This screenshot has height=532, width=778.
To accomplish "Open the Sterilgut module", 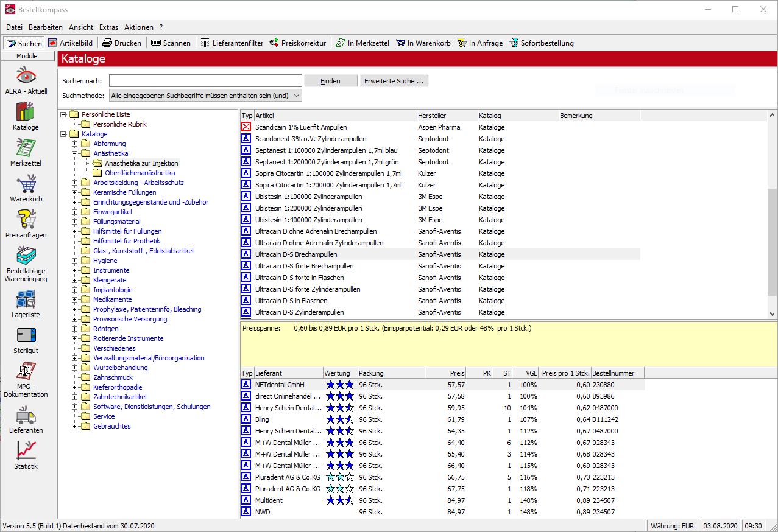I will [26, 340].
